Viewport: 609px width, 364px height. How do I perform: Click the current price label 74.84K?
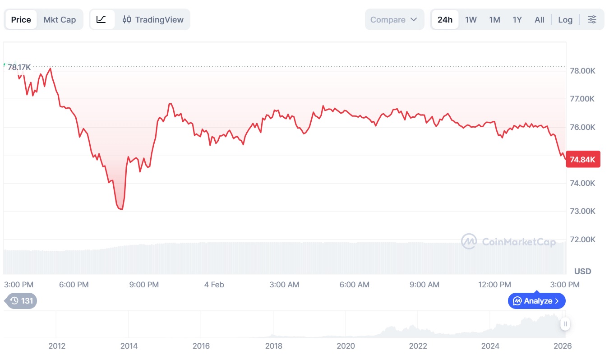point(583,159)
